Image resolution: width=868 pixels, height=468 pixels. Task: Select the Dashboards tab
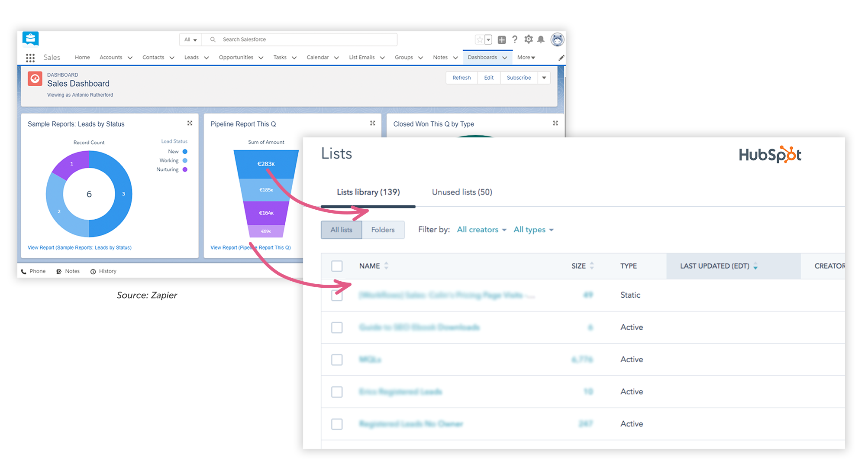(482, 57)
